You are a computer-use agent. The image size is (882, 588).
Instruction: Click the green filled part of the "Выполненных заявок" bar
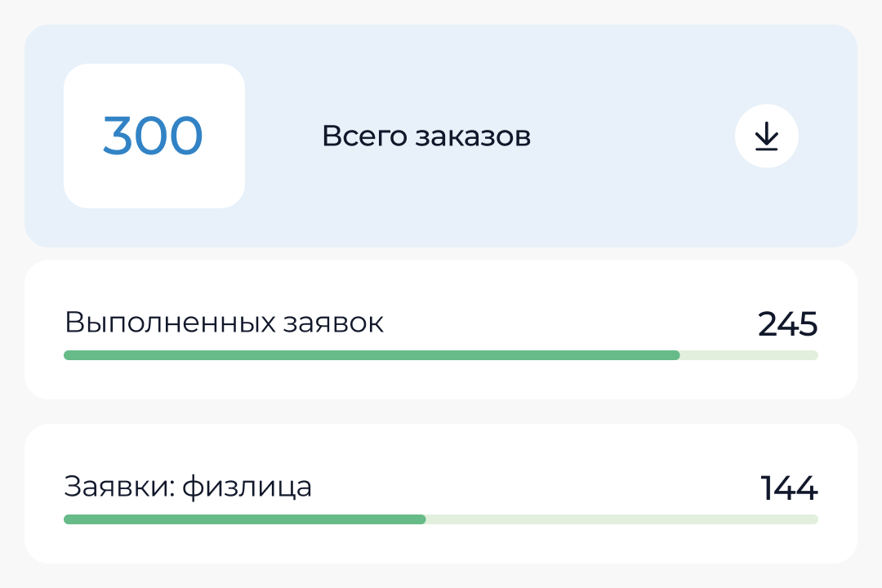pyautogui.click(x=372, y=355)
